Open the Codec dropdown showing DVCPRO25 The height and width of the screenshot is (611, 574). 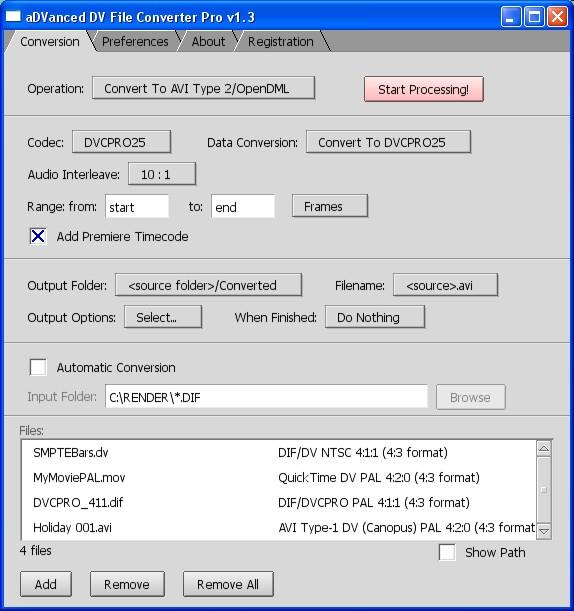click(121, 142)
